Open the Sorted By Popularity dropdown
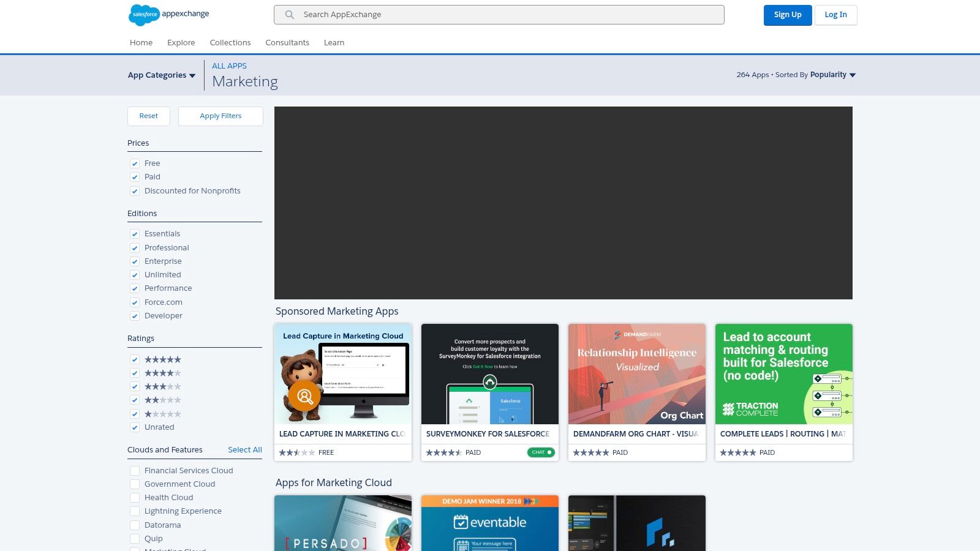Screen dimensions: 980x551 pos(833,75)
